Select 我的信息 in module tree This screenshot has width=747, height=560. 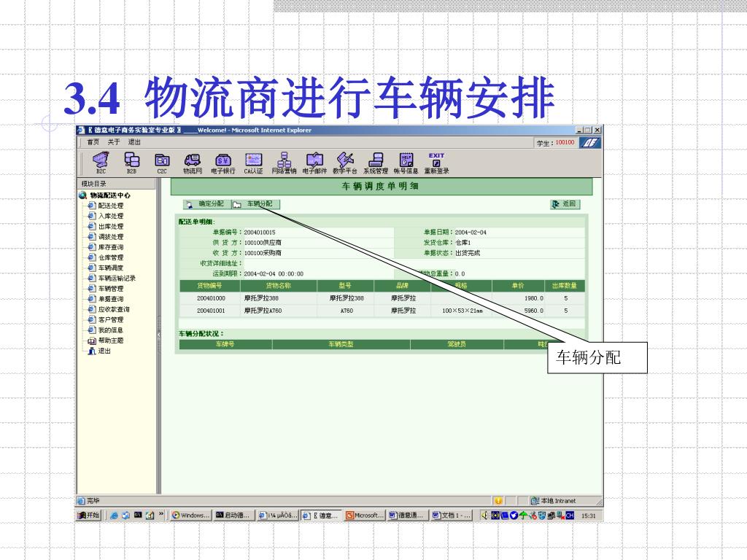[111, 330]
